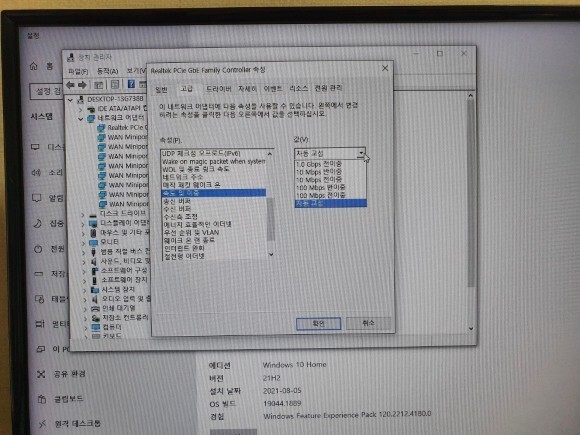Select 우선 순위 및 VLAN property
The image size is (580, 435).
pyautogui.click(x=215, y=233)
